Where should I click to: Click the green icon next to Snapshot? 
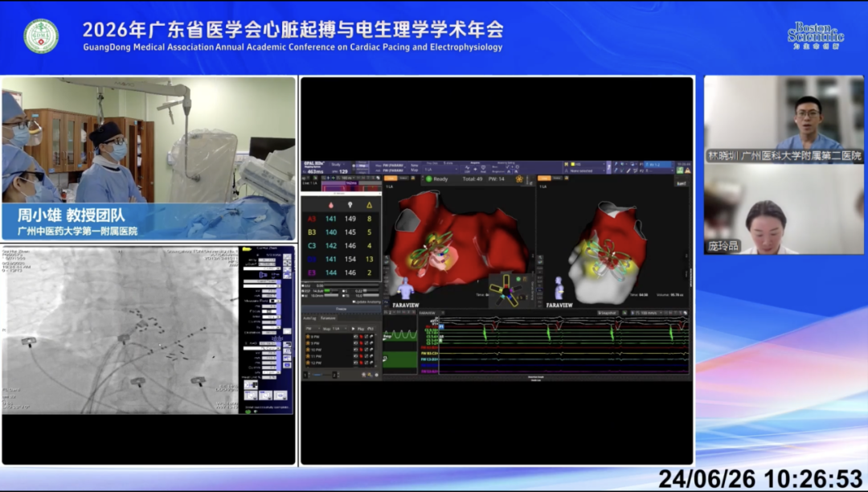coord(624,313)
